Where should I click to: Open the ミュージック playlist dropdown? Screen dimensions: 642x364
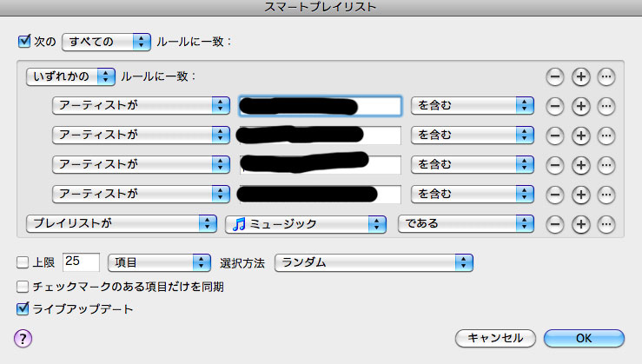click(306, 224)
